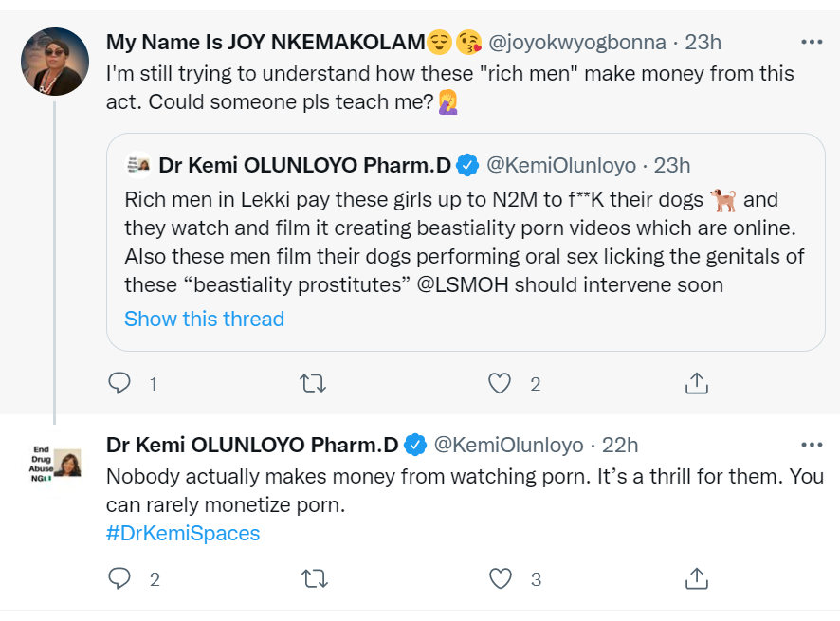Like Joy Nkemakolam's tweet
Image resolution: width=840 pixels, height=621 pixels.
coord(500,383)
